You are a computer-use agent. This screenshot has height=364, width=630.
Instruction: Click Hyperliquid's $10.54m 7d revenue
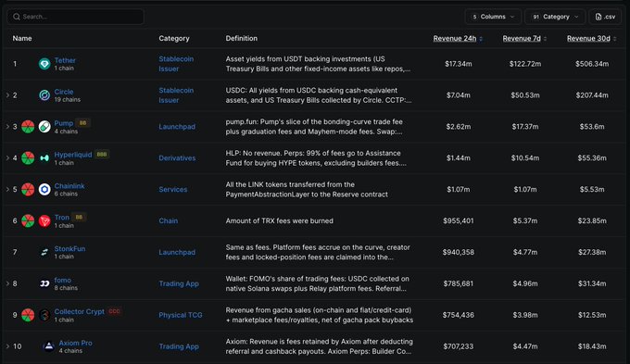coord(525,157)
